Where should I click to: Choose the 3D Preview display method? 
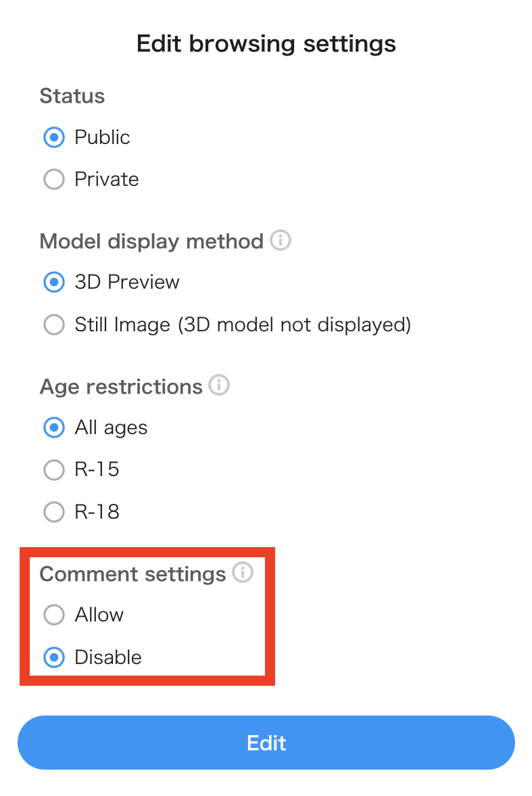pyautogui.click(x=53, y=282)
